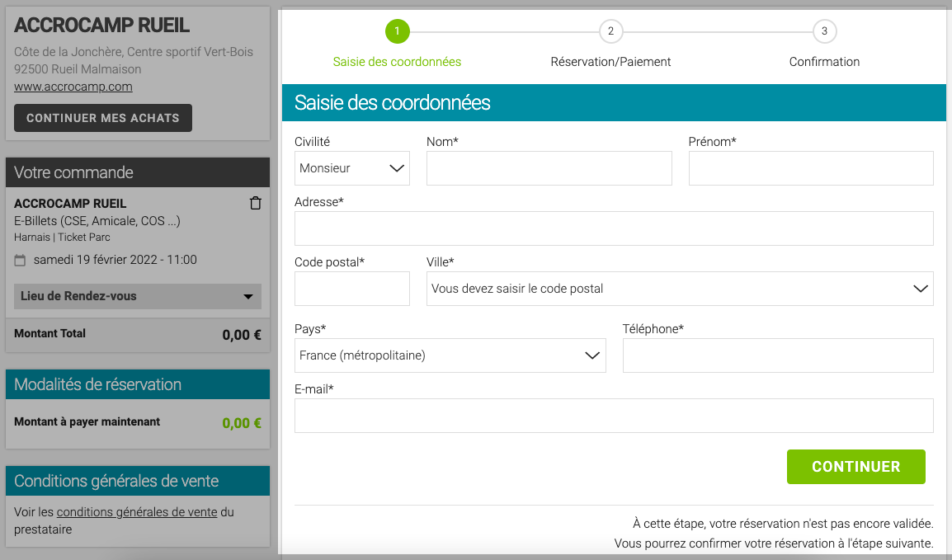Open the Pays dropdown showing France
Viewport: 952px width, 560px height.
[x=450, y=355]
